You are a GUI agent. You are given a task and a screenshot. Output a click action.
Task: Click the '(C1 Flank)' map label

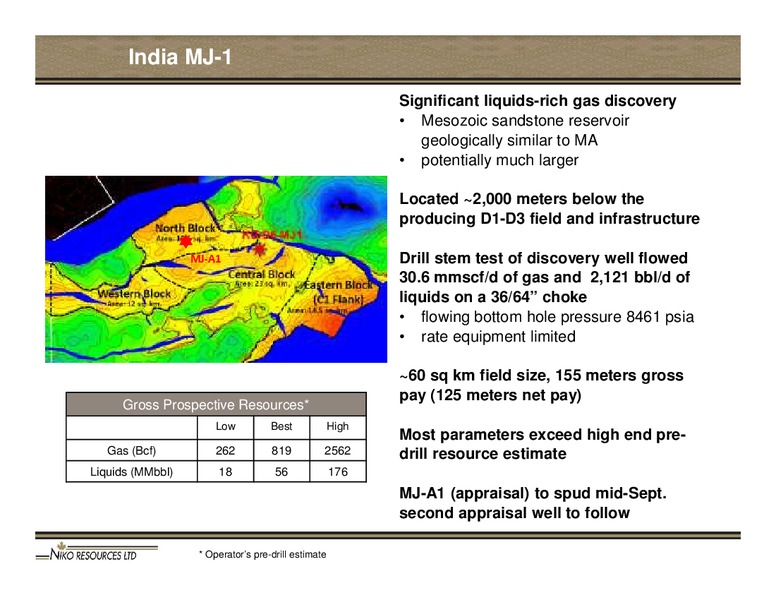pos(339,300)
